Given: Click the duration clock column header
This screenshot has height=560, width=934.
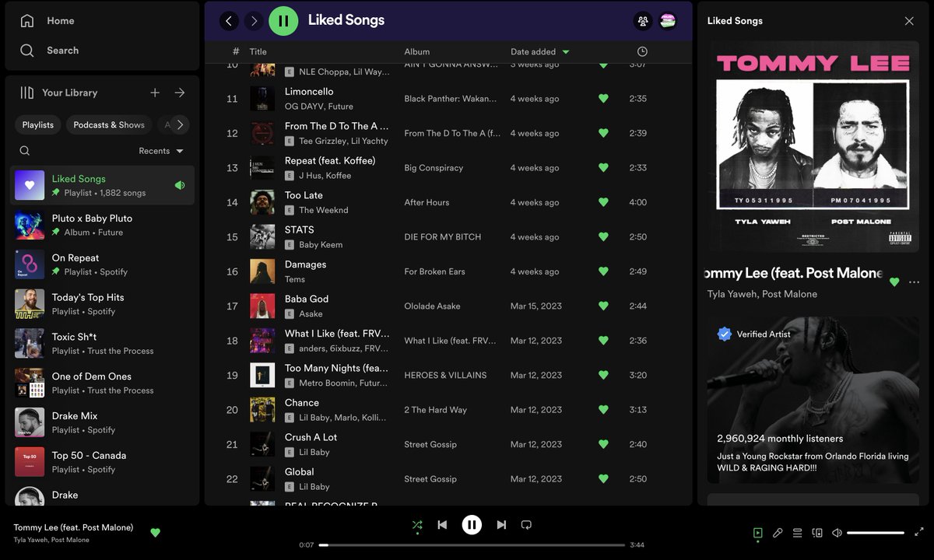Looking at the screenshot, I should (x=642, y=51).
